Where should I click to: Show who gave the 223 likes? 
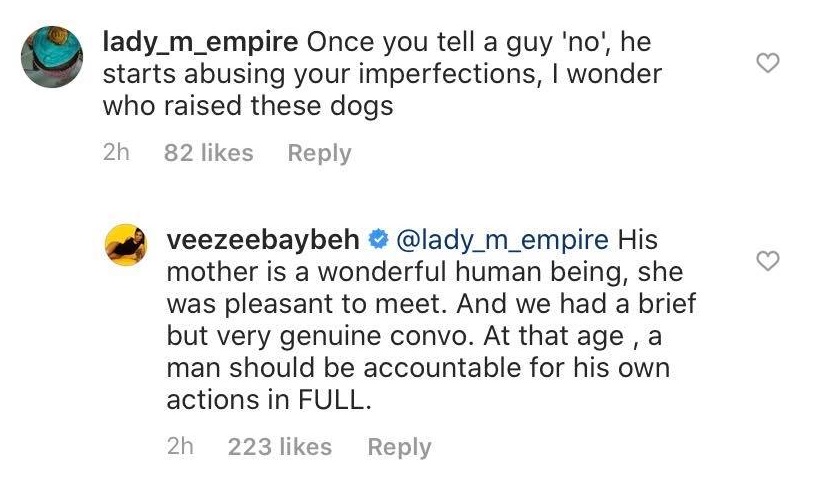click(x=280, y=447)
